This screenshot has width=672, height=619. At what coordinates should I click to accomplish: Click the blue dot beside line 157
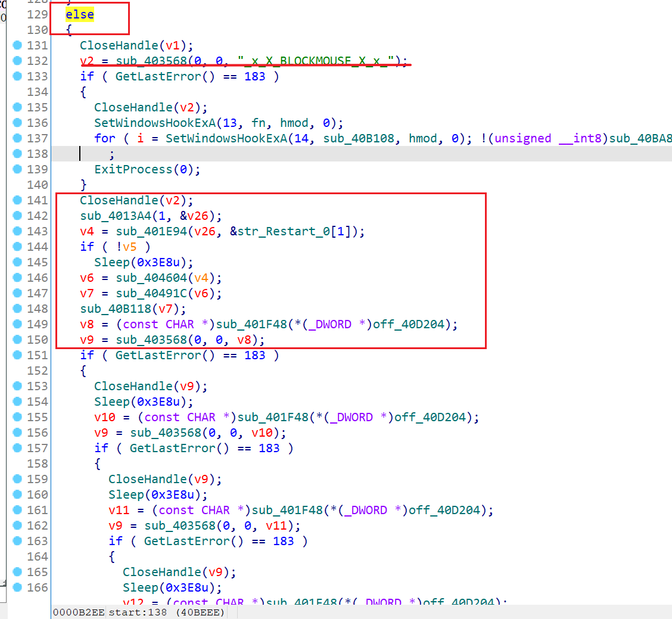point(17,448)
